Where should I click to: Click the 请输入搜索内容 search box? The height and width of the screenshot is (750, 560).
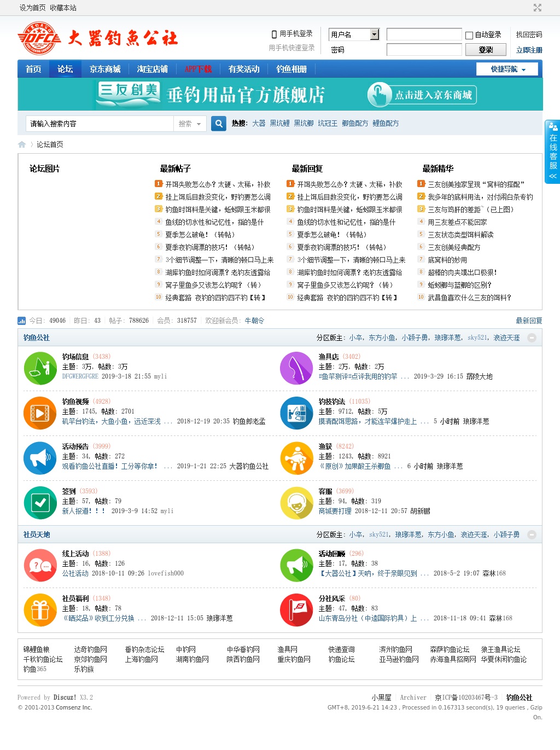100,124
